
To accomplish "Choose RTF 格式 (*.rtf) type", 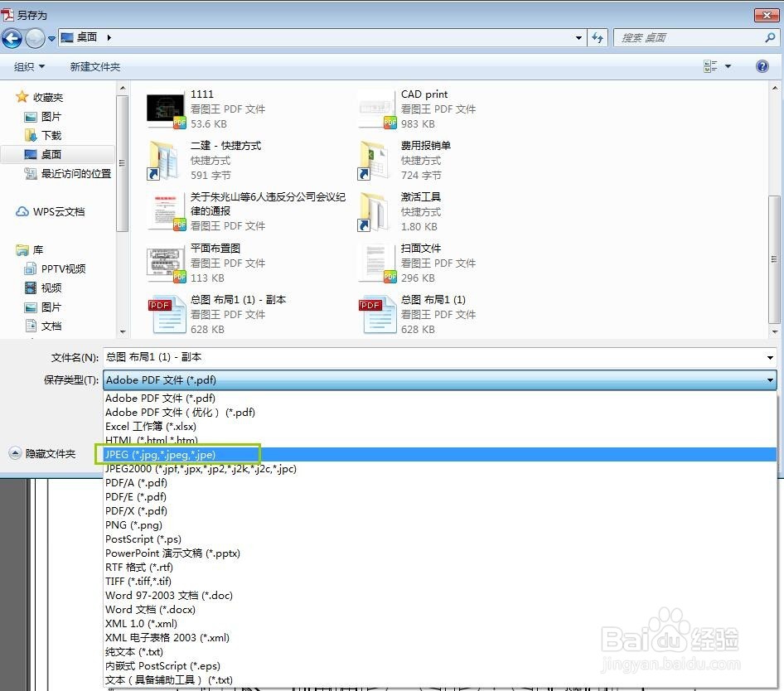I will tap(440, 567).
